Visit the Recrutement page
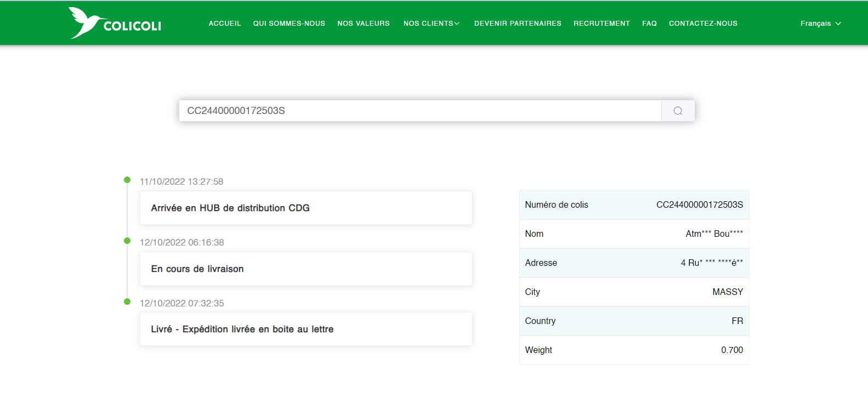 click(x=602, y=24)
